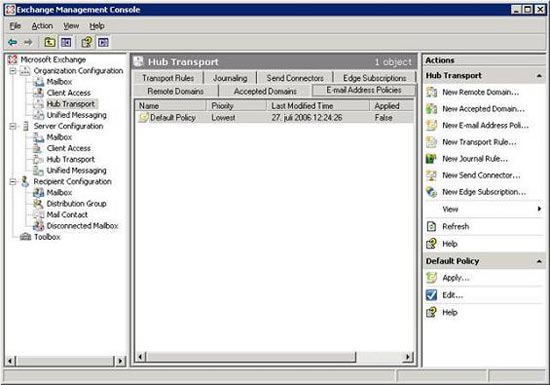Select the E-mail Address Policies tab
The image size is (550, 385).
[364, 90]
